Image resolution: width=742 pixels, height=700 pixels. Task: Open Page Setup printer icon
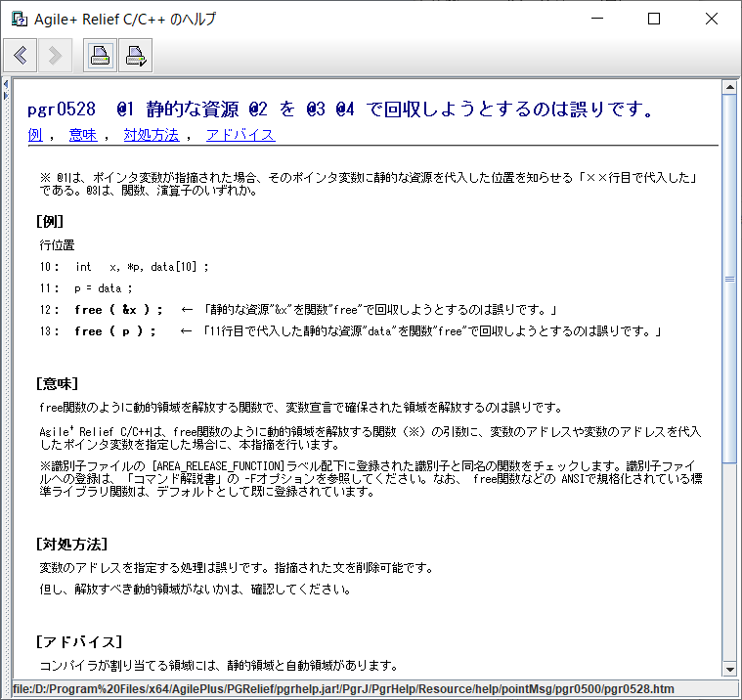click(135, 56)
